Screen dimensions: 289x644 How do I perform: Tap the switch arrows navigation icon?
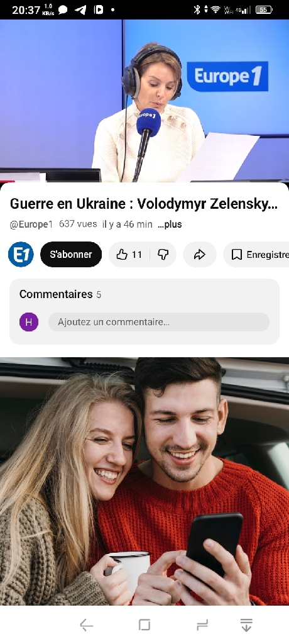[x=202, y=625]
